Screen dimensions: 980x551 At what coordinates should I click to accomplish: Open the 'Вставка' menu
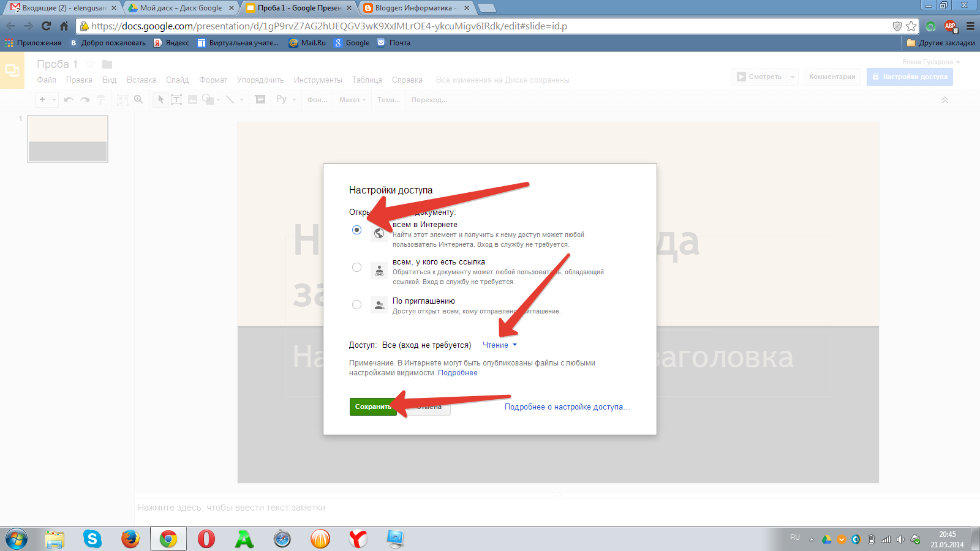click(x=141, y=80)
